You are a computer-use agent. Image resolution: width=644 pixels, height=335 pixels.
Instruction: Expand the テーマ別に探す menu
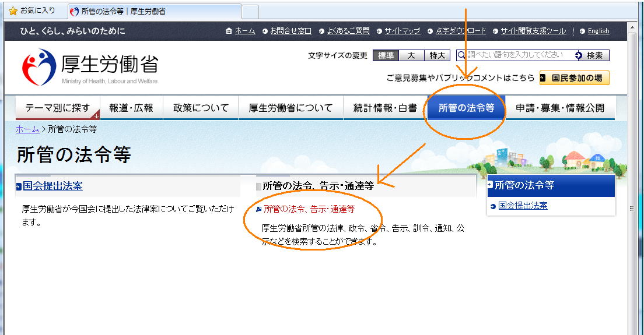(x=58, y=108)
